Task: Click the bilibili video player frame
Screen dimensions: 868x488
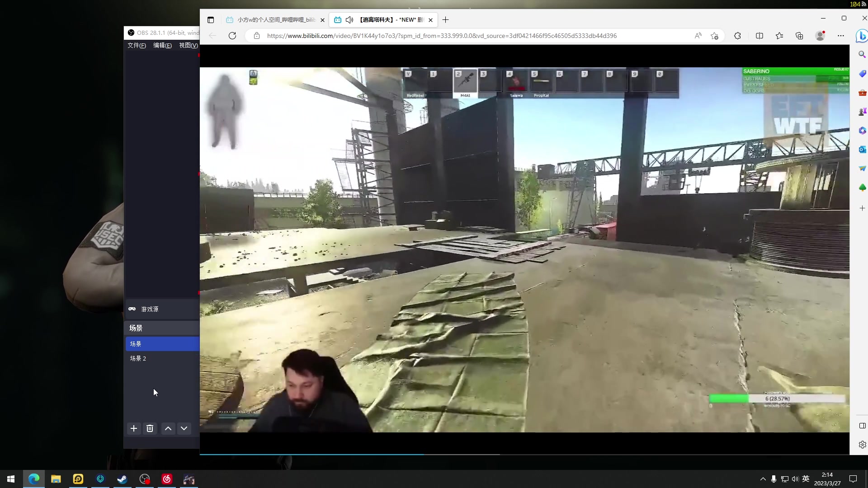Action: tap(524, 250)
